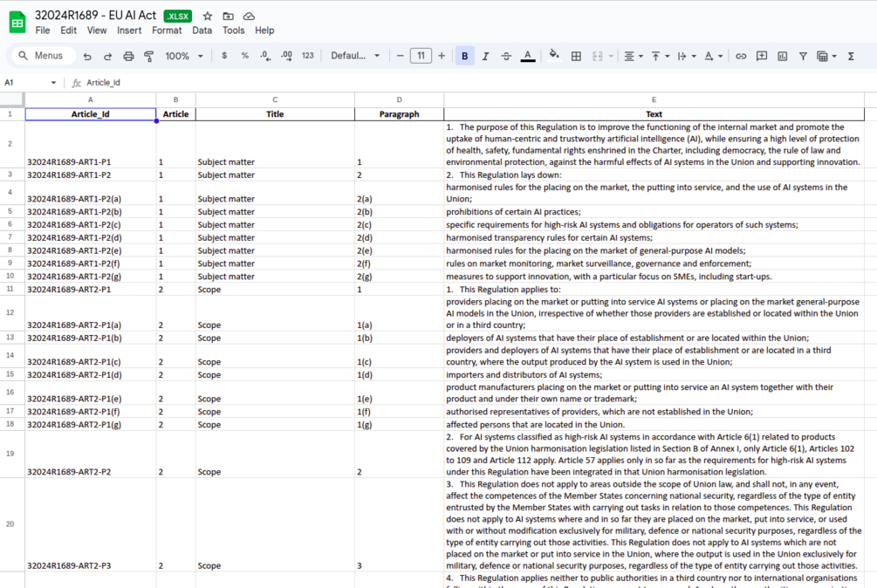
Task: Click the .XLSX file badge
Action: click(x=178, y=17)
